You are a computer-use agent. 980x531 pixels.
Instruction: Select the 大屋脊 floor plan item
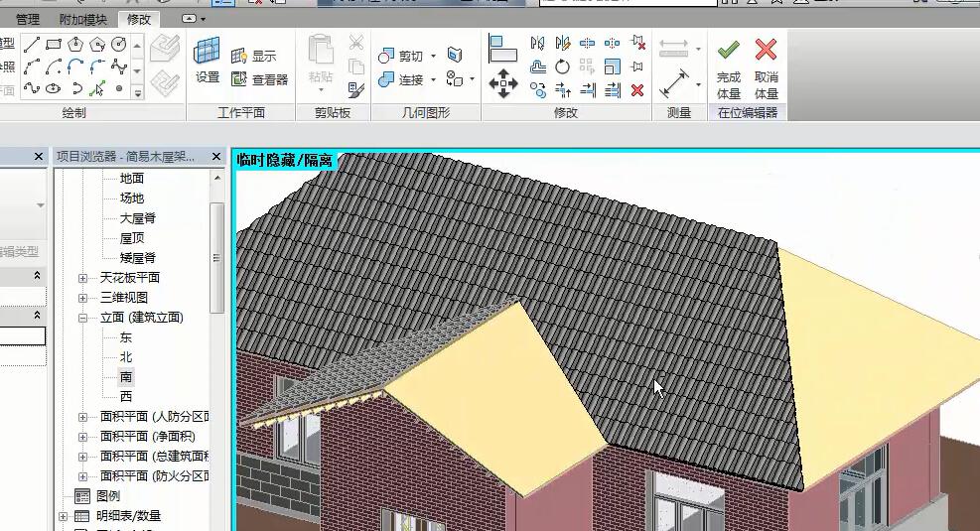coord(137,218)
